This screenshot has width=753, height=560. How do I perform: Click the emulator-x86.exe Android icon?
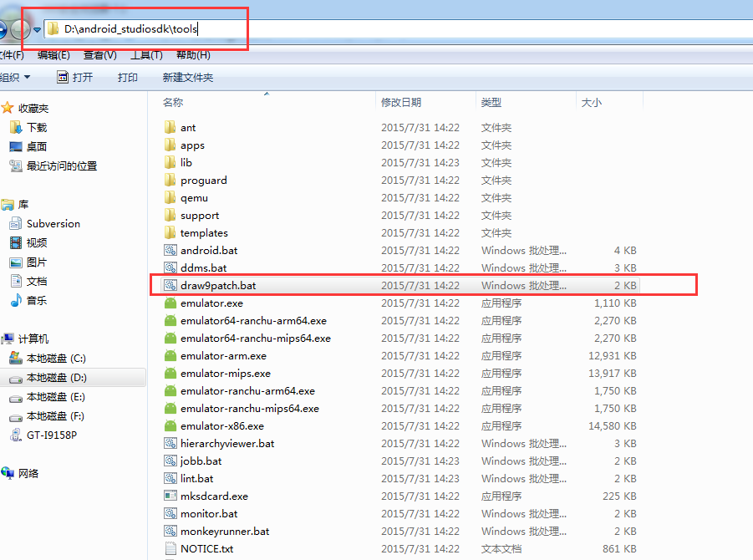pyautogui.click(x=170, y=425)
